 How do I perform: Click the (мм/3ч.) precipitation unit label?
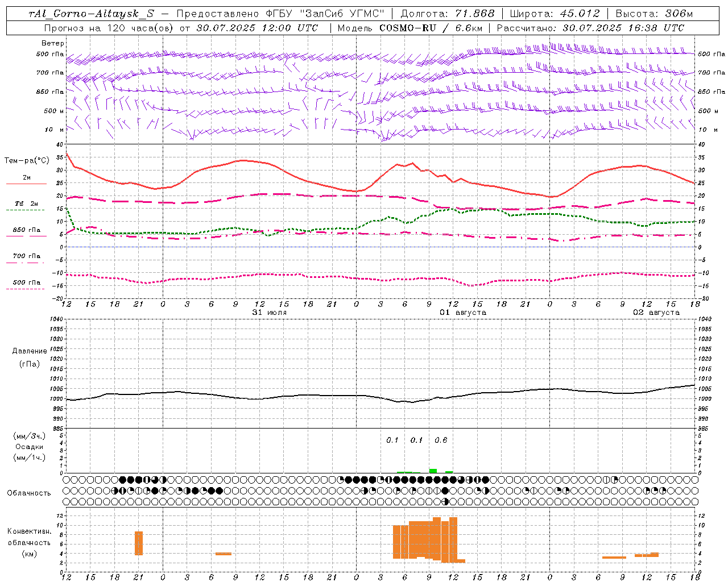(x=30, y=436)
